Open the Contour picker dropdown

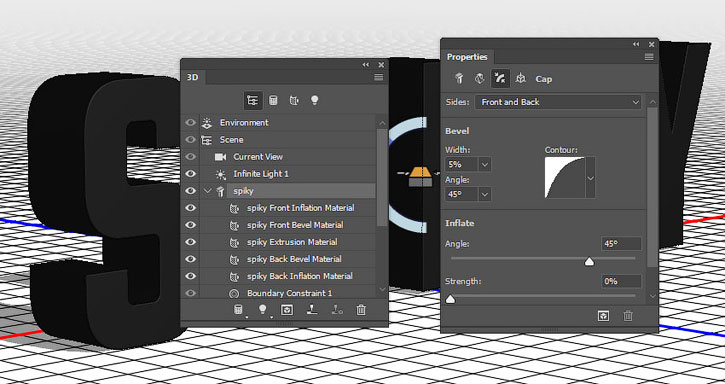point(590,178)
